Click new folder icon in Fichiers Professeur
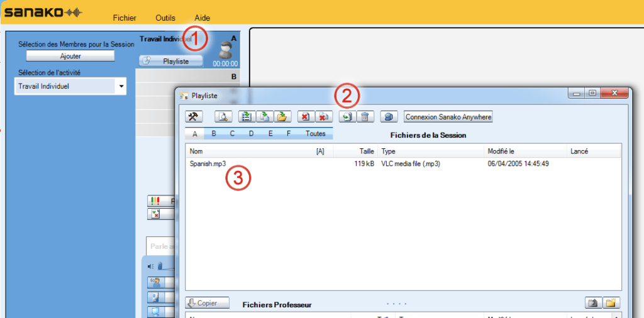The height and width of the screenshot is (318, 644). [611, 303]
